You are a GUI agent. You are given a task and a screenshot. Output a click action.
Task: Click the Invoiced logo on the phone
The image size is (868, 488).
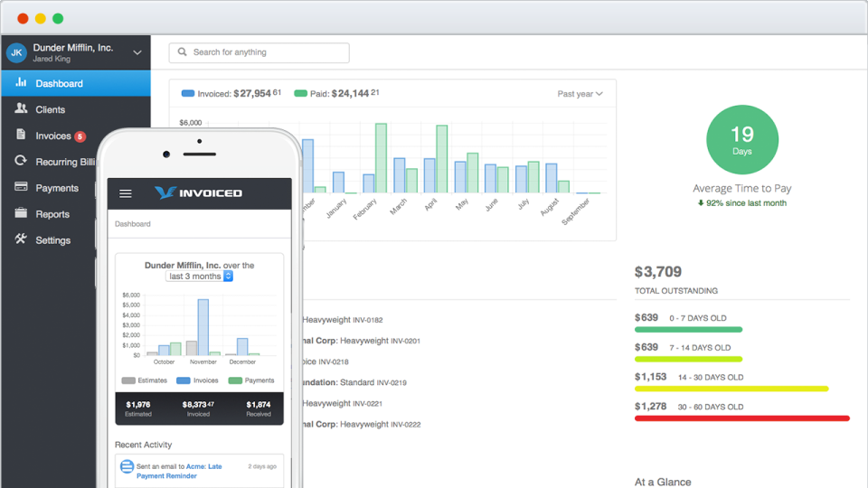click(198, 193)
